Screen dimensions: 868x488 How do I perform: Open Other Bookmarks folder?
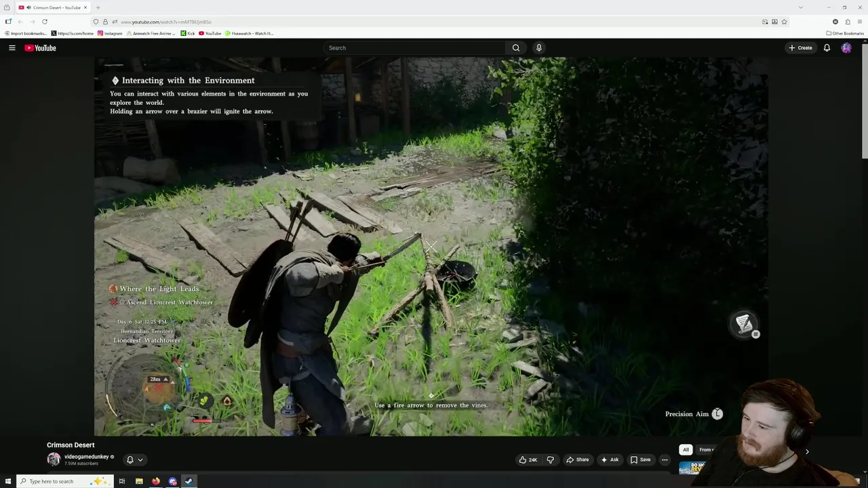tap(845, 33)
